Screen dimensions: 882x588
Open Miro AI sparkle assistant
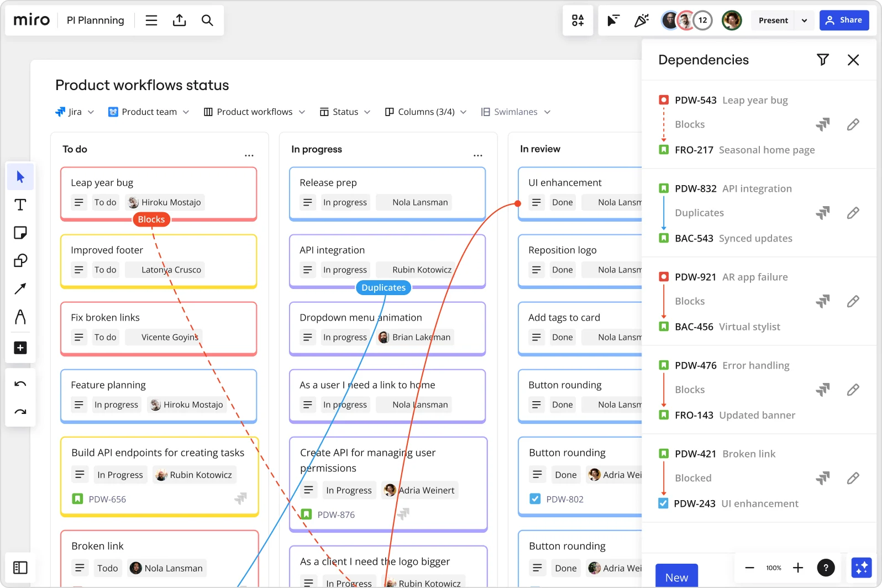point(862,568)
